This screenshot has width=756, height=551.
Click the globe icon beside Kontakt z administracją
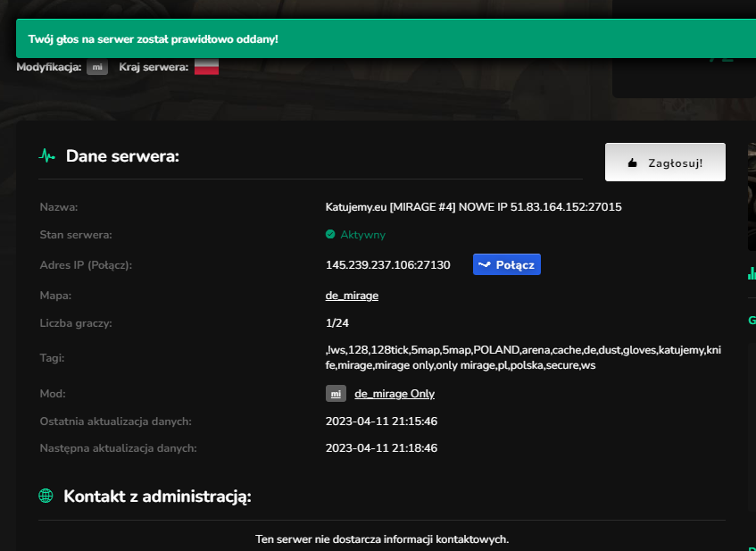point(46,496)
